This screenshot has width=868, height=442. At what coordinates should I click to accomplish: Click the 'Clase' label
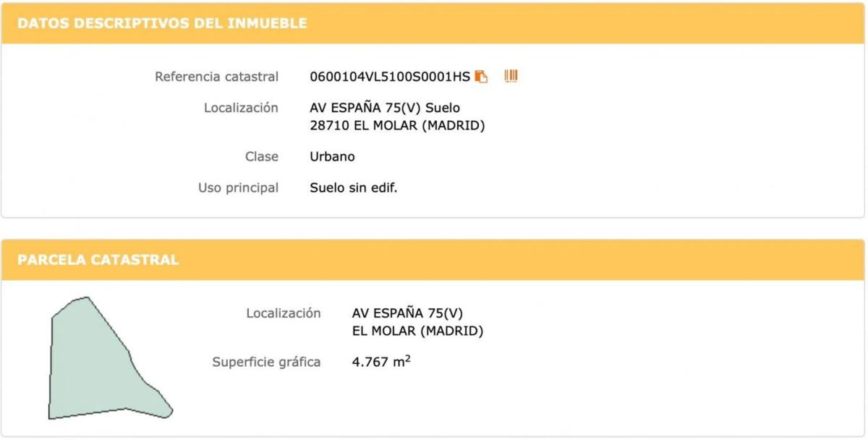[261, 156]
